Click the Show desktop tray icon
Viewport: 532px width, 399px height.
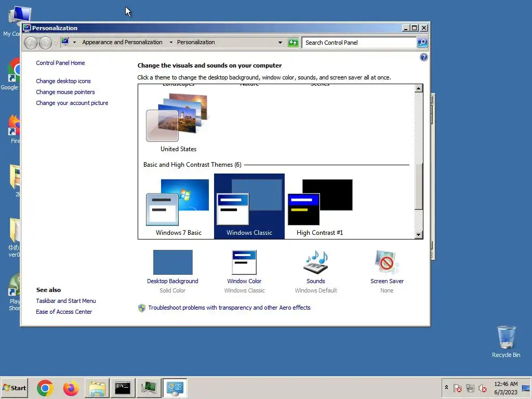526,388
